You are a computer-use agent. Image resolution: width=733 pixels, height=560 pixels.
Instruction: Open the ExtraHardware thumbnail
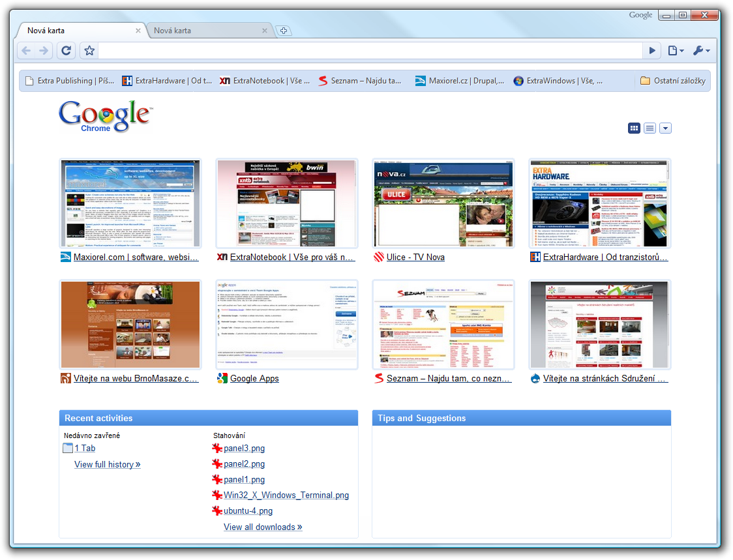tap(600, 203)
